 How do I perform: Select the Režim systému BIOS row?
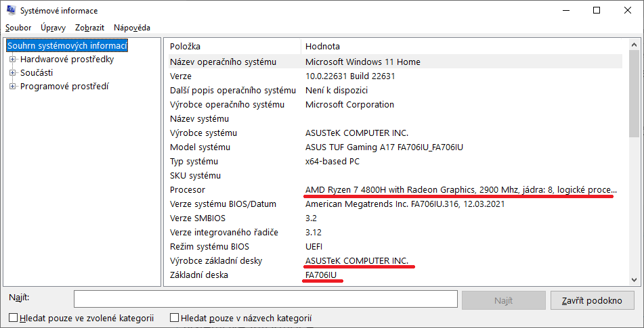395,246
